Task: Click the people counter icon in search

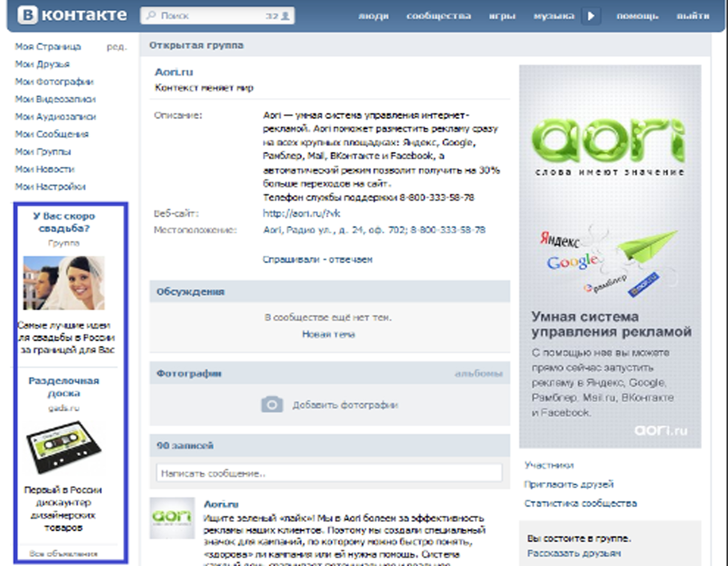Action: pyautogui.click(x=285, y=16)
